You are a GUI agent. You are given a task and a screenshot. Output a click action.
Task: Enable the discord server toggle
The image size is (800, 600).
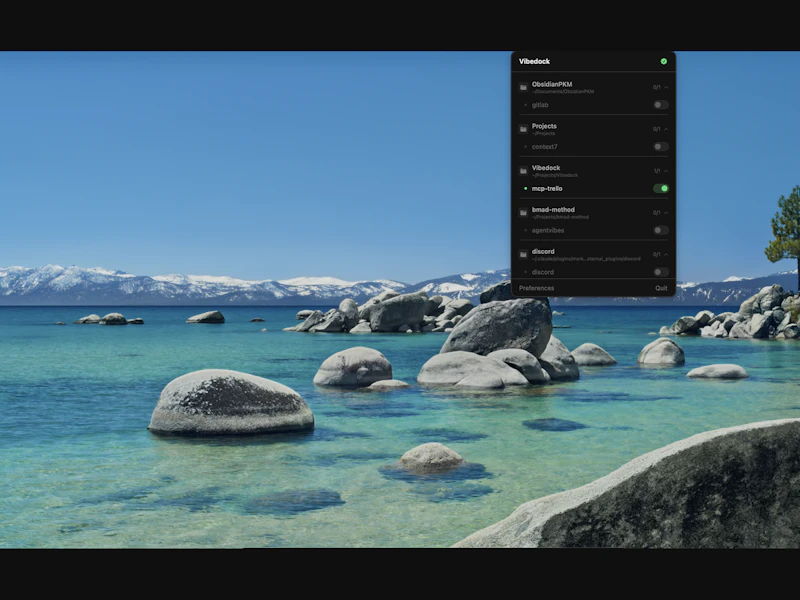coord(661,272)
